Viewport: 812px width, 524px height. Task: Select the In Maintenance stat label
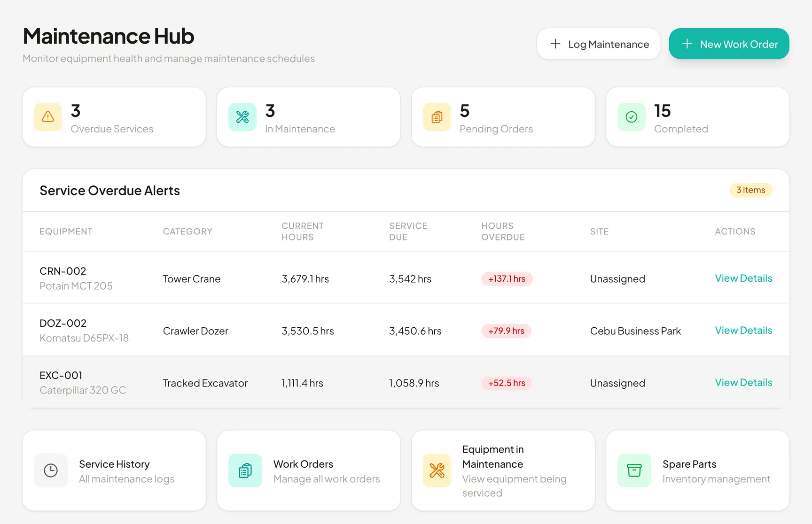(300, 129)
